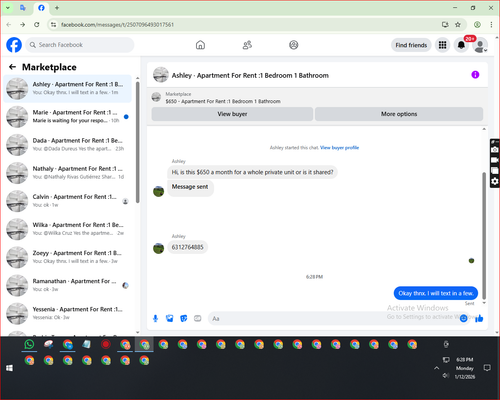Select the Ashley apartment conversation
500x400 pixels.
(x=67, y=89)
